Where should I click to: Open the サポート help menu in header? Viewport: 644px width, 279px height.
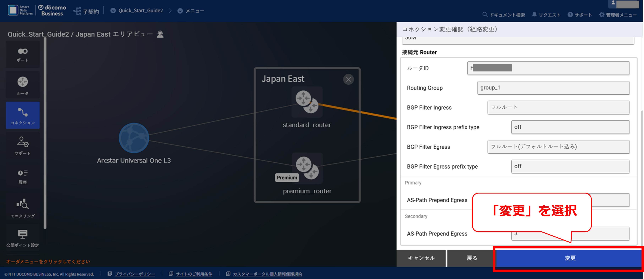click(x=580, y=15)
